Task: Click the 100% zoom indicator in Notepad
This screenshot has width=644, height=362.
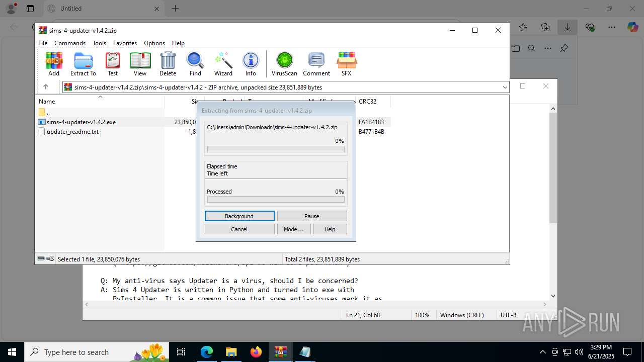Action: coord(422,315)
